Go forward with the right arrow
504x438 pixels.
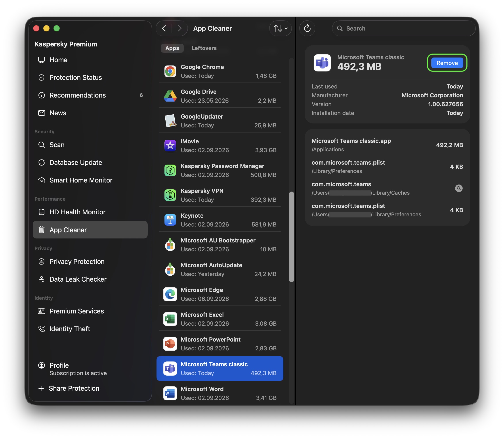pyautogui.click(x=179, y=28)
